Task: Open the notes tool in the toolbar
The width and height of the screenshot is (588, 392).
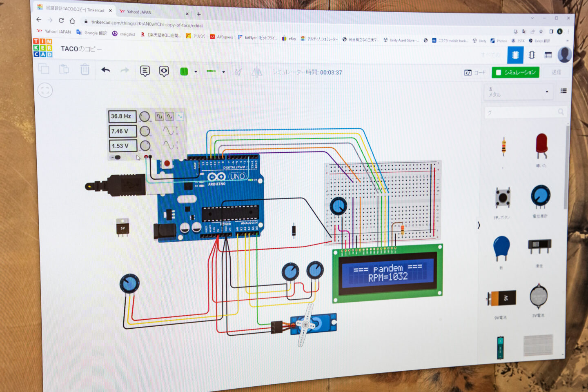Action: 145,71
